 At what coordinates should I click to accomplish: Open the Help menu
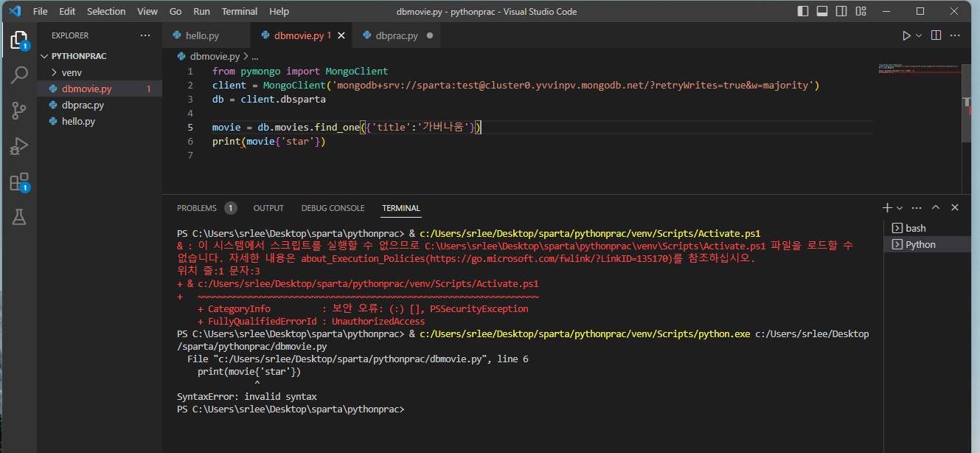279,12
